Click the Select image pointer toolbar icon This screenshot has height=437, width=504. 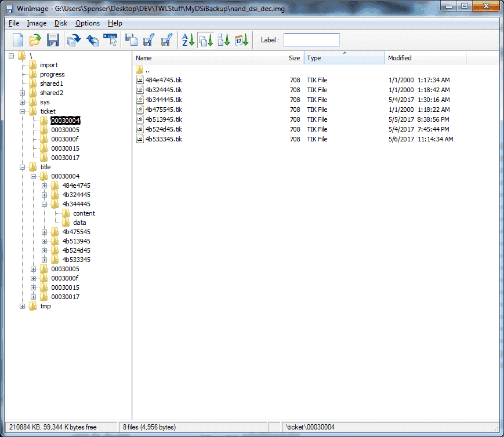110,40
